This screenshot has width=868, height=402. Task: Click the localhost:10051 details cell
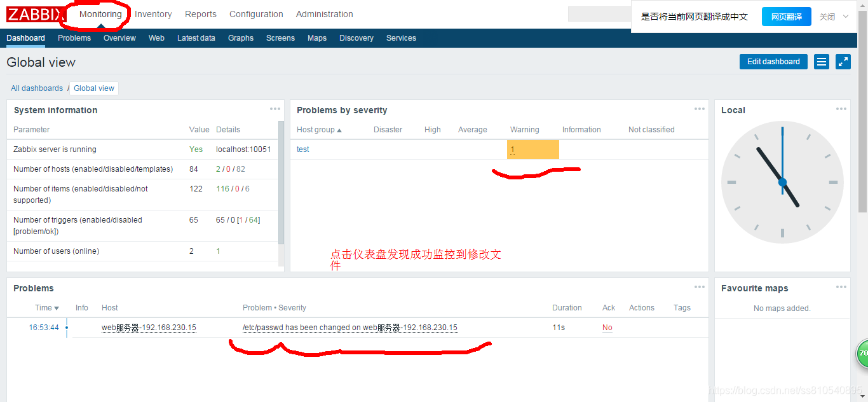pos(243,149)
